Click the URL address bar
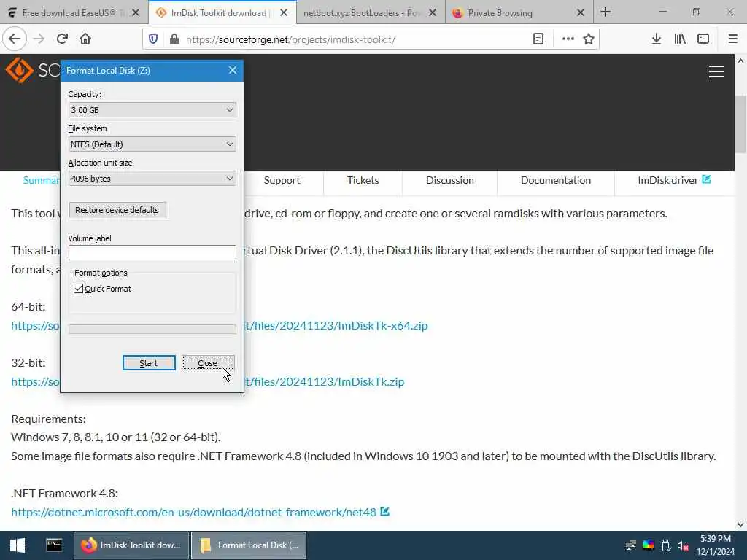747x560 pixels. 352,39
